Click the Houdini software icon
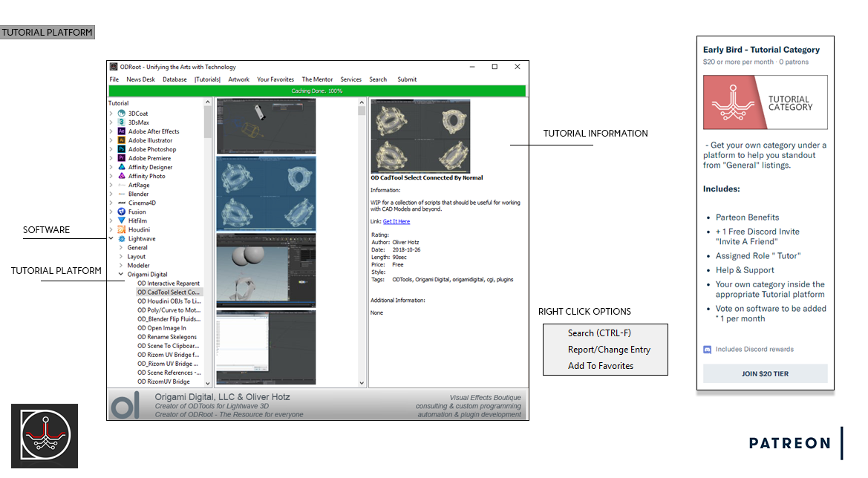Image resolution: width=868 pixels, height=478 pixels. (x=122, y=229)
